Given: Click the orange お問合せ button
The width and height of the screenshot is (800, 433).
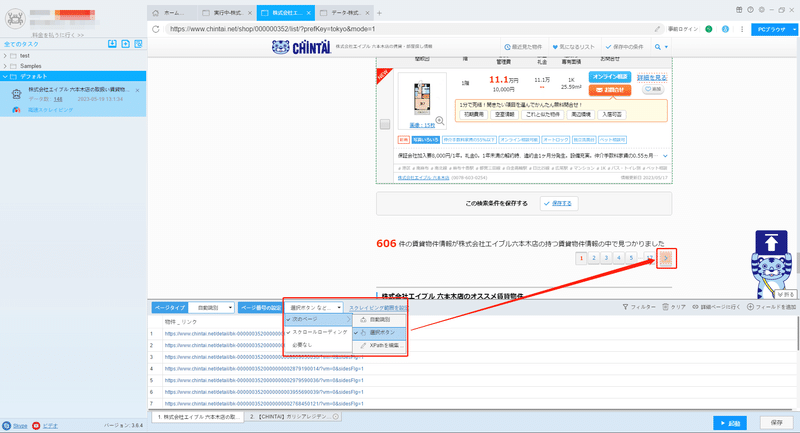Looking at the screenshot, I should click(x=610, y=90).
